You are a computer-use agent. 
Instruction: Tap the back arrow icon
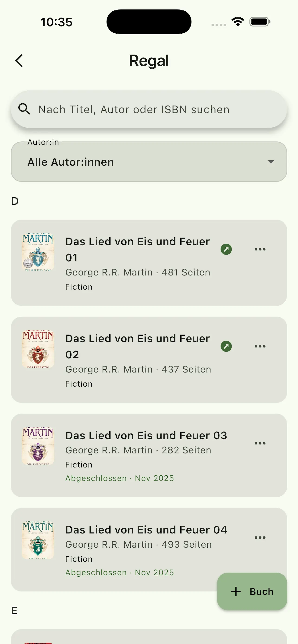pos(19,61)
